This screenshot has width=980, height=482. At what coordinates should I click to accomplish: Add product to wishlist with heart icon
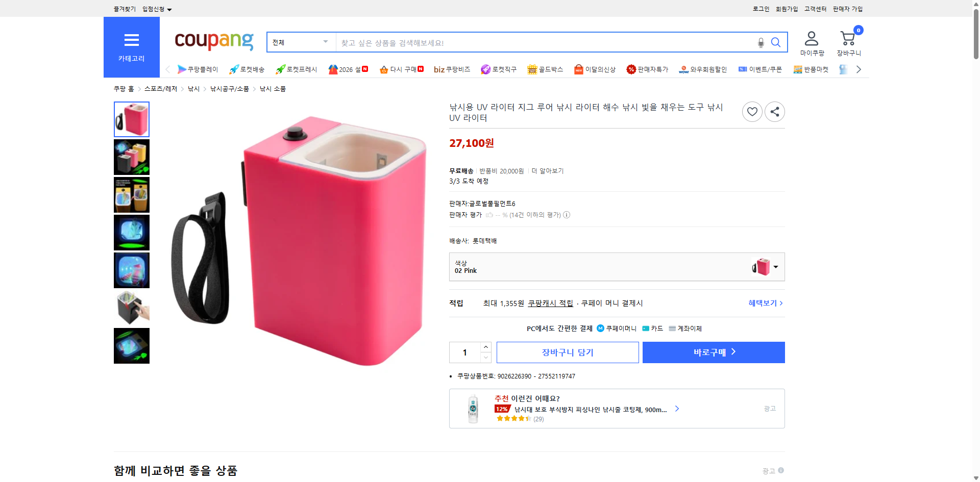(752, 111)
